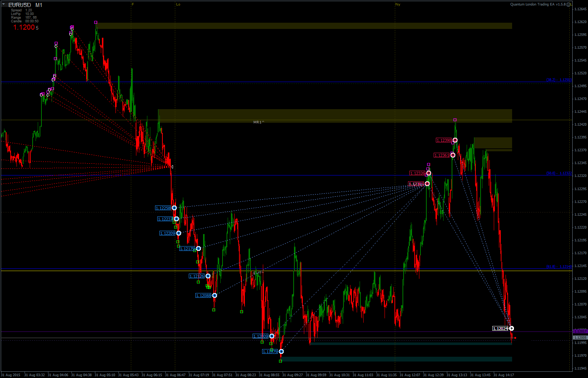
Task: Click the 31 Aug 08:55 time axis label
Action: pos(269,375)
